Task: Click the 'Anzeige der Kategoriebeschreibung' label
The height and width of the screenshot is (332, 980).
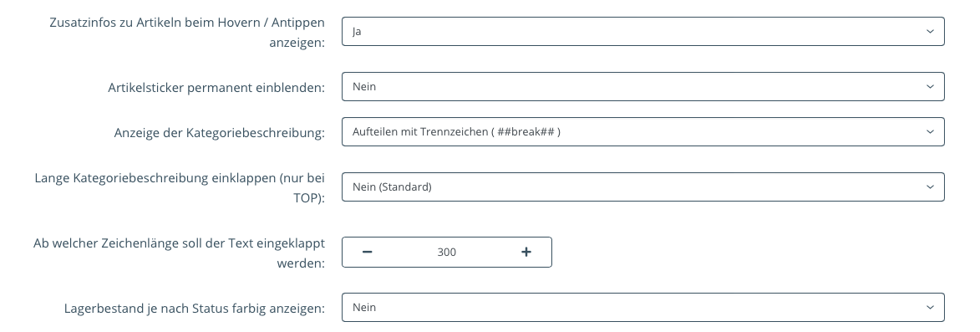Action: (220, 133)
